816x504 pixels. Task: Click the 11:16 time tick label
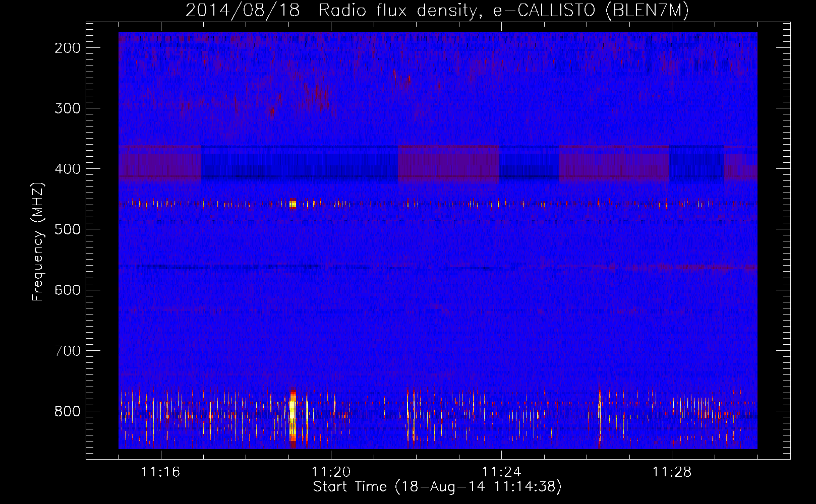click(160, 472)
